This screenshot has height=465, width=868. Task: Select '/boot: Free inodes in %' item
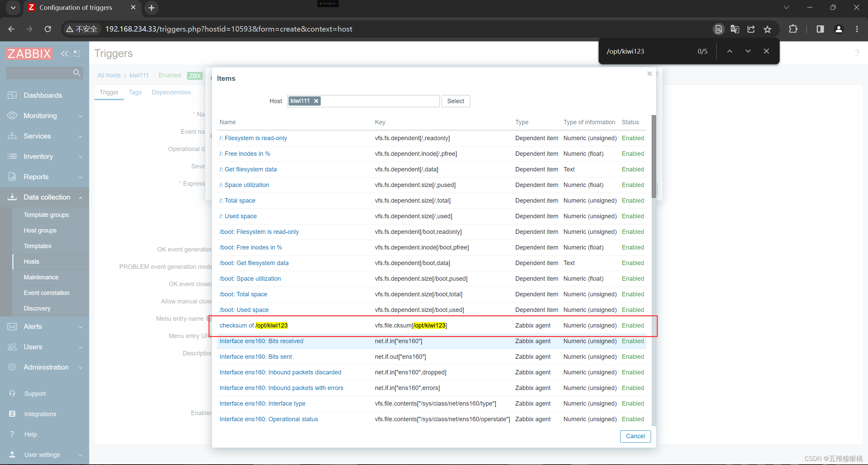click(251, 247)
